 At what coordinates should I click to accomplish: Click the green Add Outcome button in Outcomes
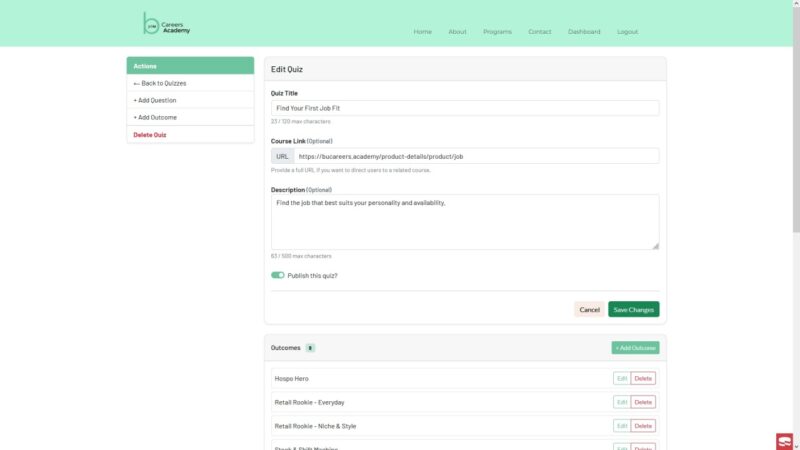tap(635, 347)
